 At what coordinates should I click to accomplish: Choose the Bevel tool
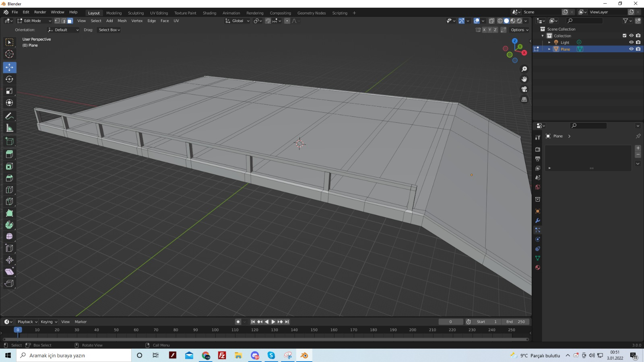[x=9, y=178]
